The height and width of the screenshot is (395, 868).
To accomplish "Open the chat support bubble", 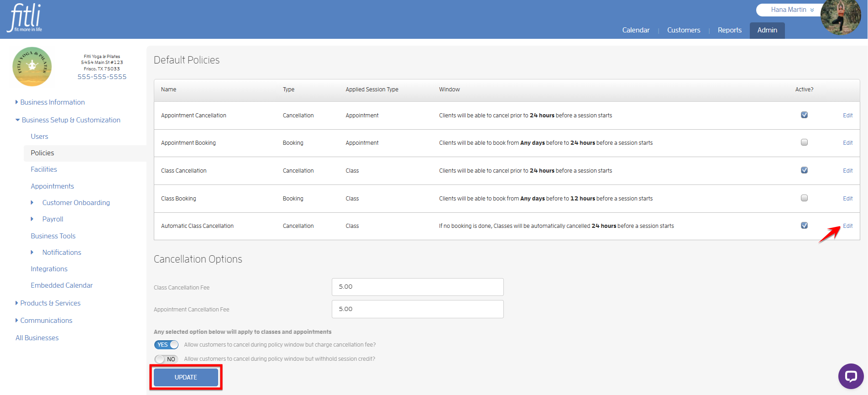I will click(851, 376).
